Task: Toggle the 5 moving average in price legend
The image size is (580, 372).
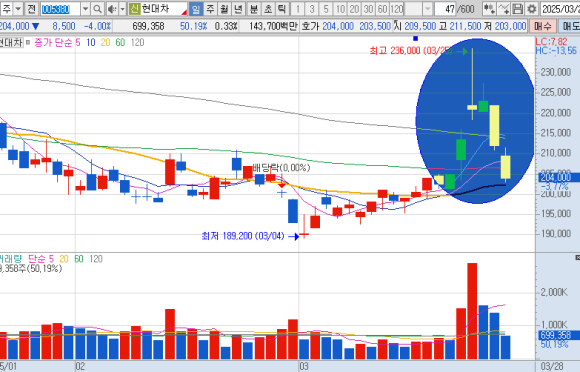Action: point(78,43)
